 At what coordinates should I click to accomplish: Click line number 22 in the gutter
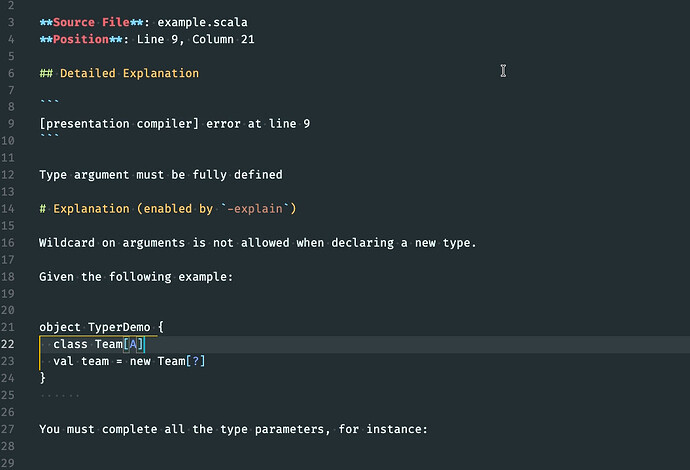(x=10, y=344)
